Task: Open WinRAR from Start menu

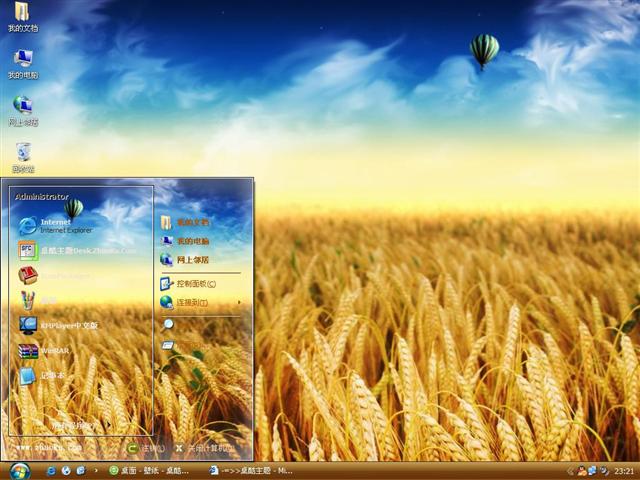Action: (44, 351)
